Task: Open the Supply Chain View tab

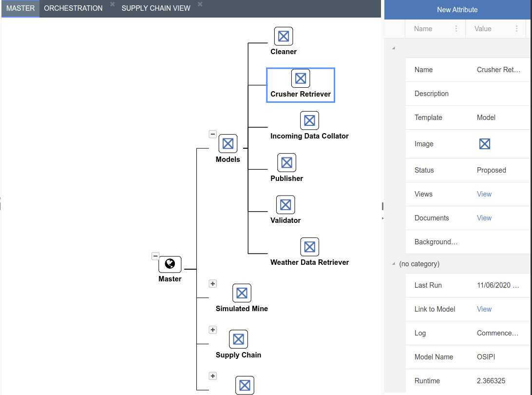Action: tap(156, 8)
